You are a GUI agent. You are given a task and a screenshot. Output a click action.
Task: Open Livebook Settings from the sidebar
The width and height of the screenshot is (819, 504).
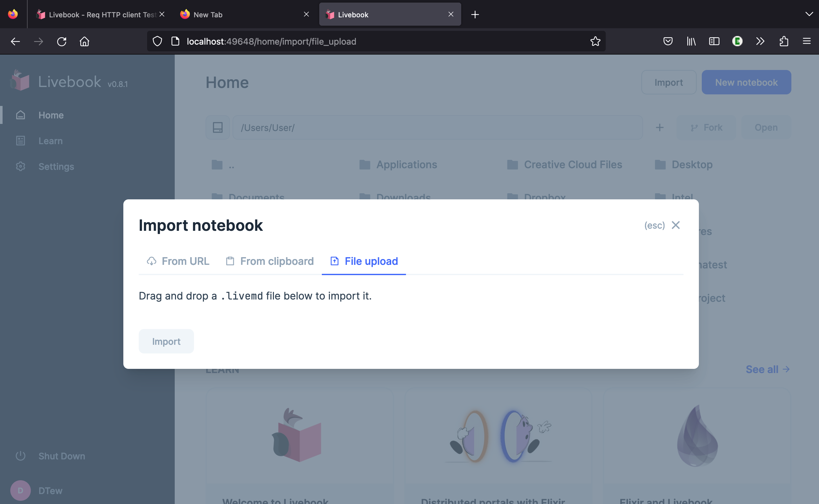[56, 166]
